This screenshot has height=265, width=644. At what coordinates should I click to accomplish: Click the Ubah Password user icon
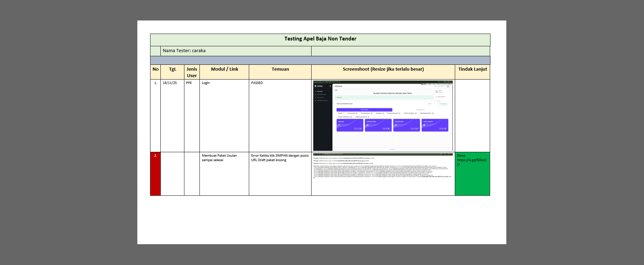pyautogui.click(x=437, y=97)
